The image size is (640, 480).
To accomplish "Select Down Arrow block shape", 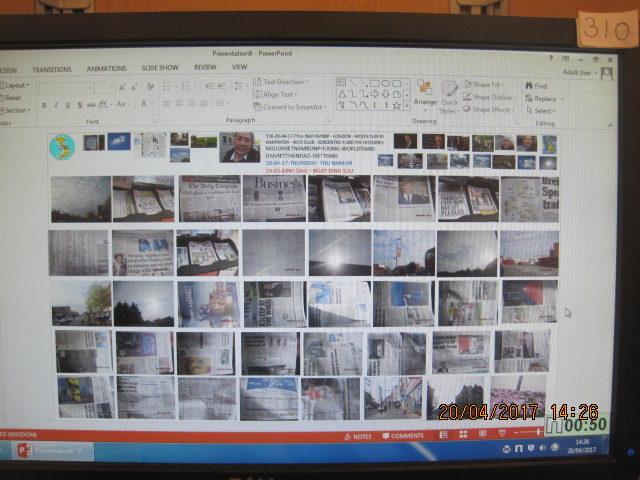I will click(385, 94).
